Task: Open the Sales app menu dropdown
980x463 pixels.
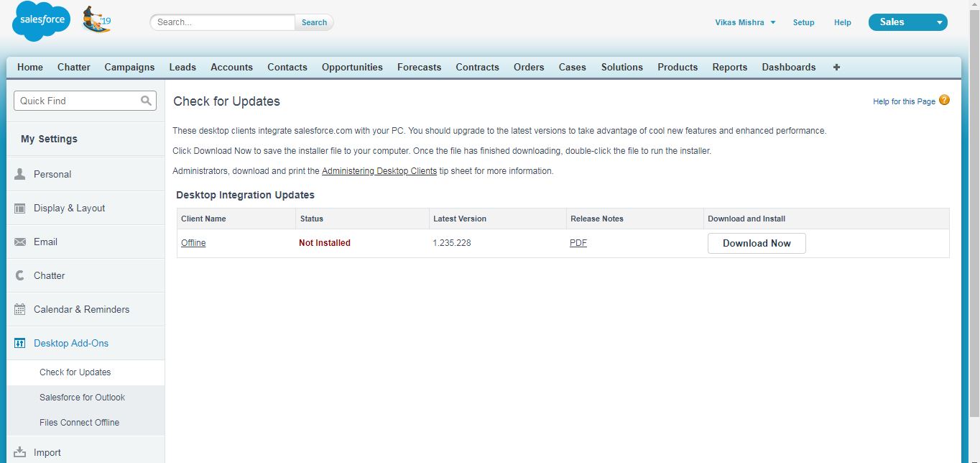Action: pyautogui.click(x=908, y=22)
